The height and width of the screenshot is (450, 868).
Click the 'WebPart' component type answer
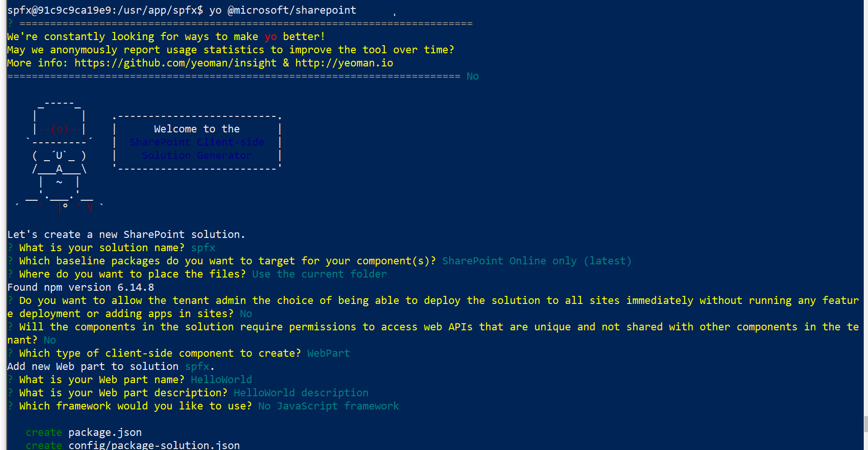328,353
